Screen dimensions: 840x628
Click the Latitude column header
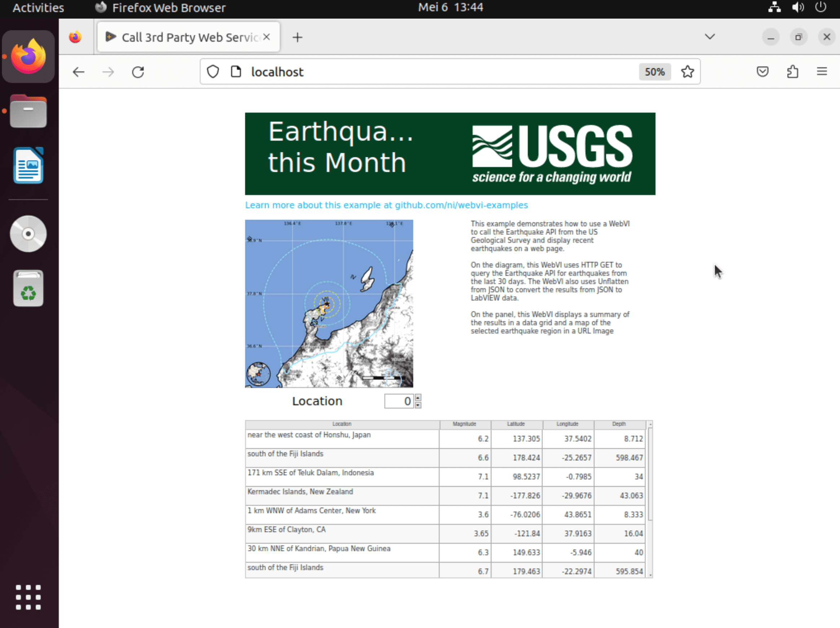[x=516, y=424]
